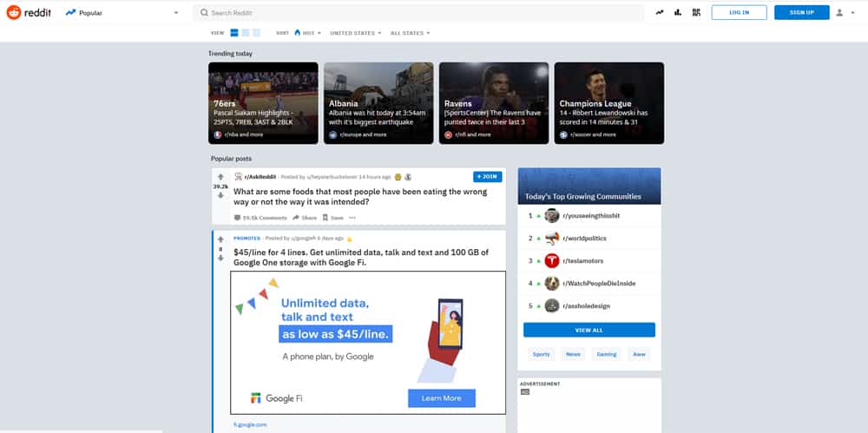Open r/youseeingthisshit community
This screenshot has width=868, height=433.
(590, 216)
